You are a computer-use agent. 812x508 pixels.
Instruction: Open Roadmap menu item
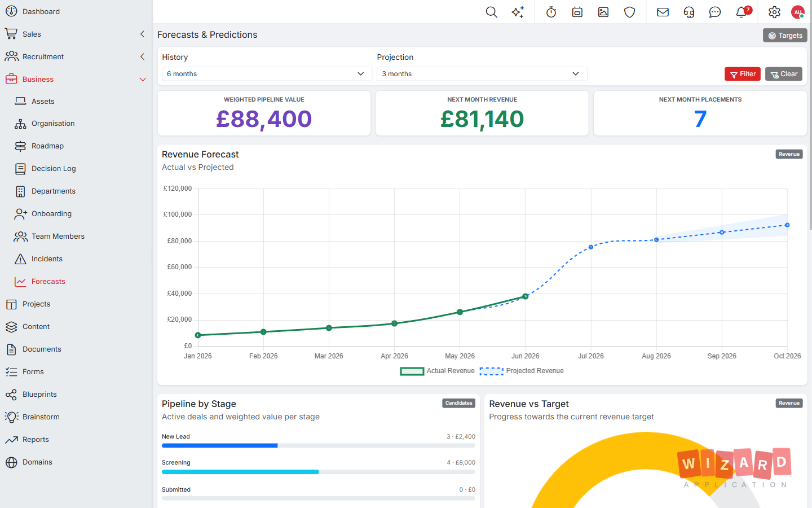point(47,146)
